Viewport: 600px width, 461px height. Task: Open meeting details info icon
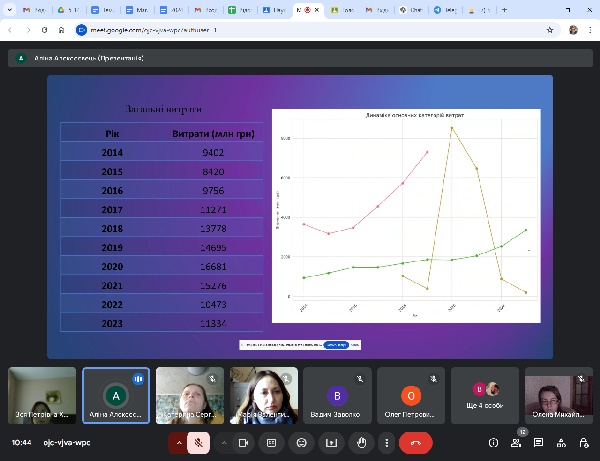coord(493,442)
